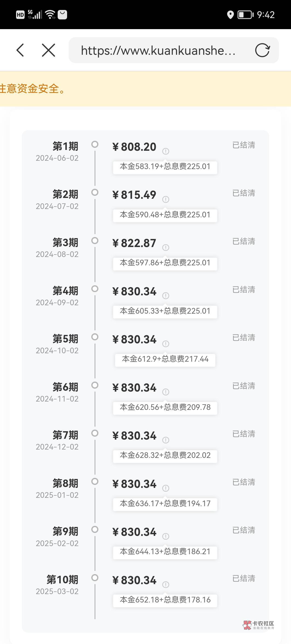Tap info icon for 第4期 amount

[166, 296]
